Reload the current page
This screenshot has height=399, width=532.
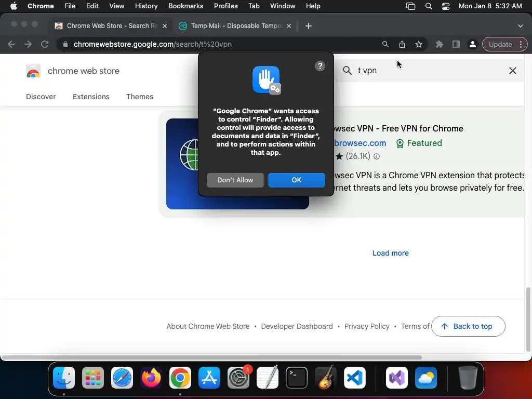click(45, 44)
